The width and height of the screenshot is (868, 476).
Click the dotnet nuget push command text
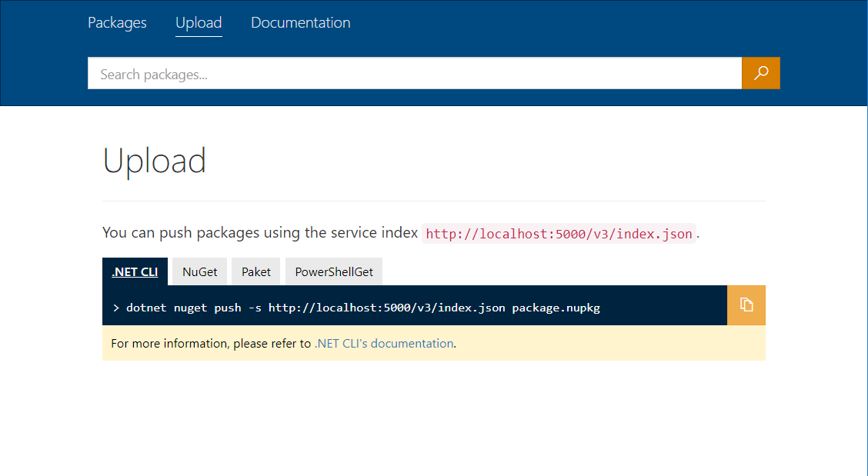(x=363, y=308)
